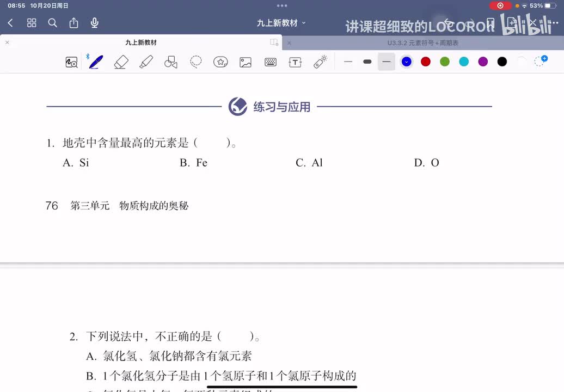Activate the zoom window writing tool
The image size is (564, 392).
coord(71,62)
